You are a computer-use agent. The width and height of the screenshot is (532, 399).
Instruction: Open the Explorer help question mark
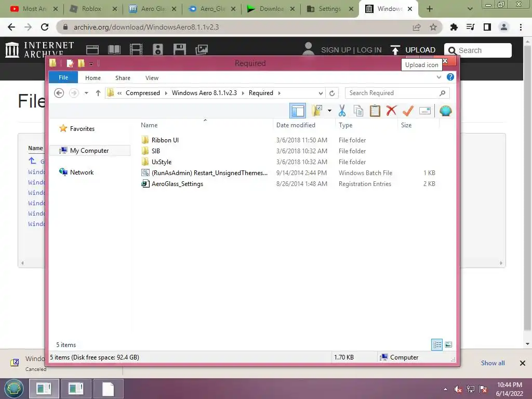pyautogui.click(x=450, y=77)
